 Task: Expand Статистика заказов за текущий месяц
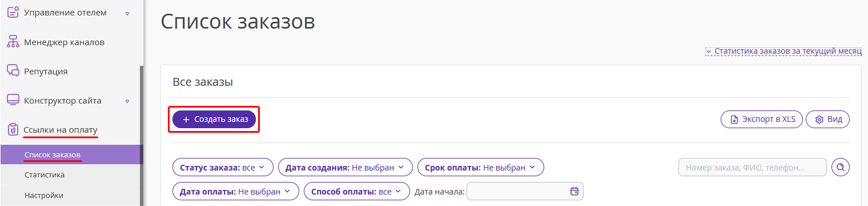783,51
